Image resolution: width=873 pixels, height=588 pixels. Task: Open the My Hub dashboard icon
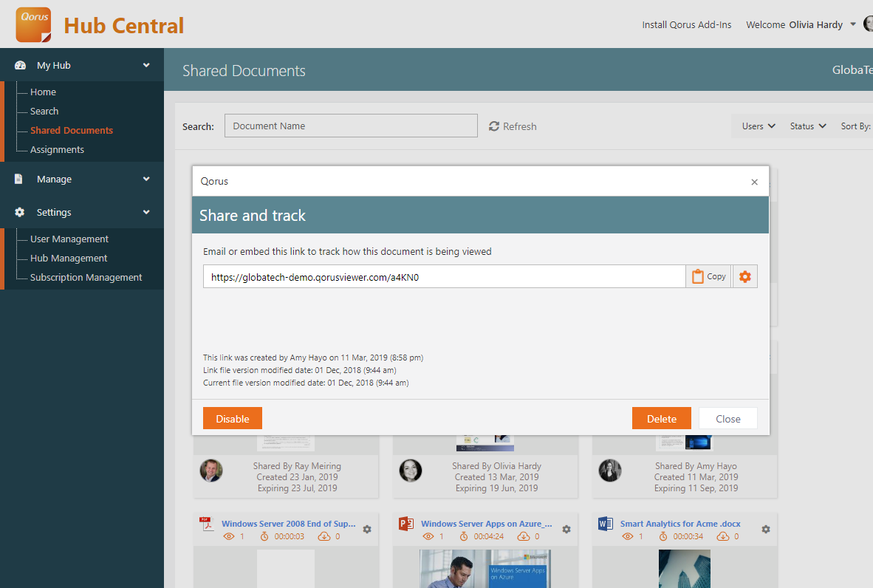pyautogui.click(x=20, y=65)
